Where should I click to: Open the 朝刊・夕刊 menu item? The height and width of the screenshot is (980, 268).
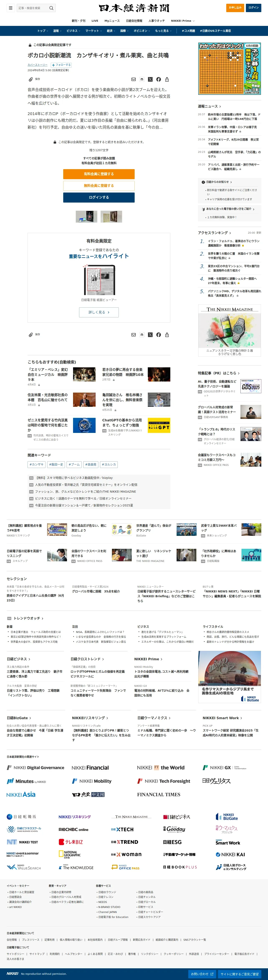click(79, 21)
